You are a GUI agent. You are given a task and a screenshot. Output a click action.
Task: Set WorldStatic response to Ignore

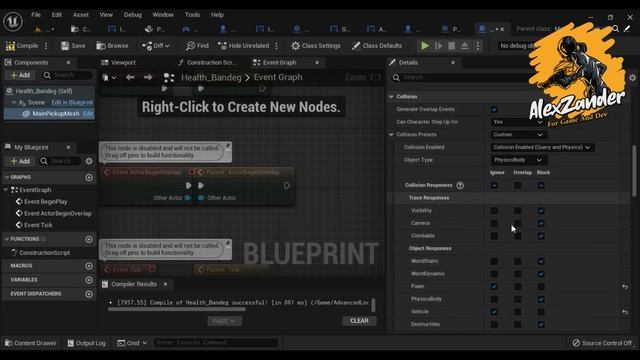(x=494, y=262)
